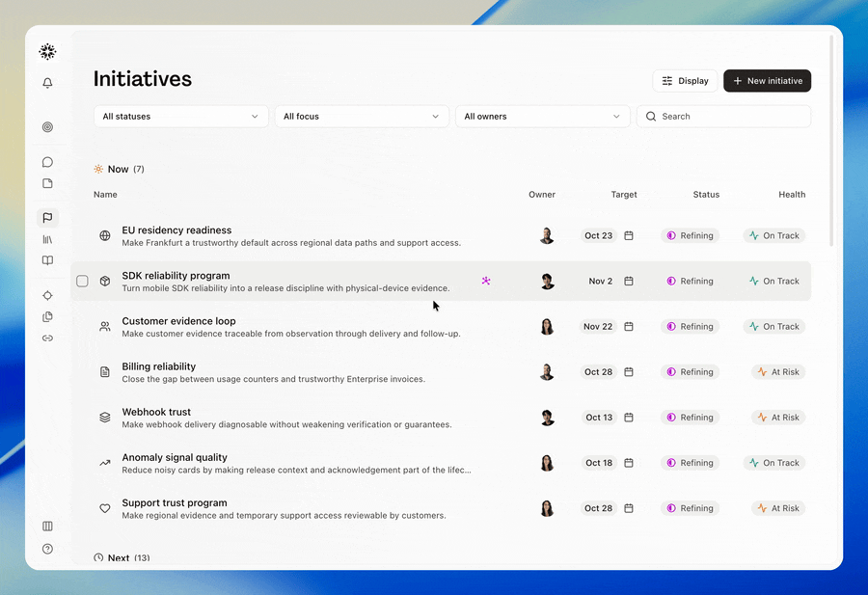868x595 pixels.
Task: Select the flag initiatives icon in sidebar
Action: tap(47, 218)
